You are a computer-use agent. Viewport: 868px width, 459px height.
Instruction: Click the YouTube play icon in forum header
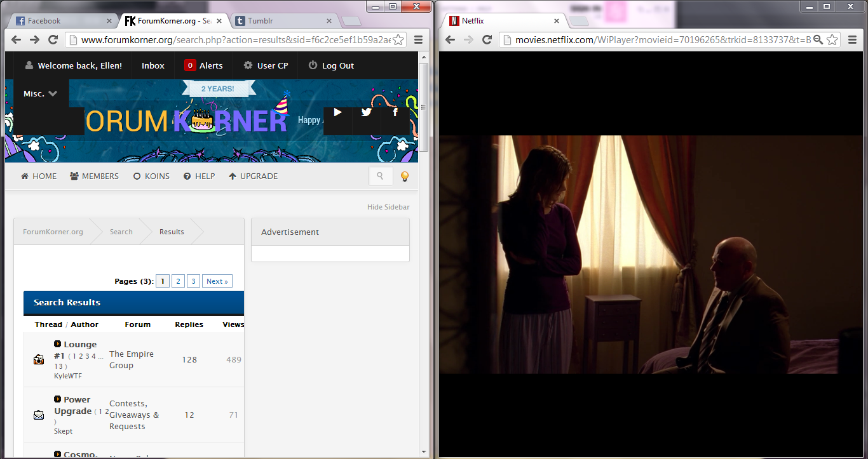coord(338,112)
